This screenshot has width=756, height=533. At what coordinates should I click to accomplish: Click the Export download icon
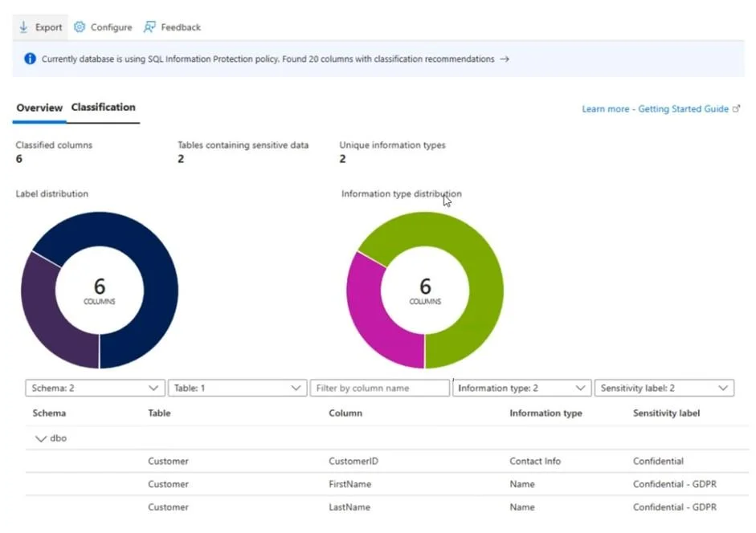pyautogui.click(x=23, y=27)
